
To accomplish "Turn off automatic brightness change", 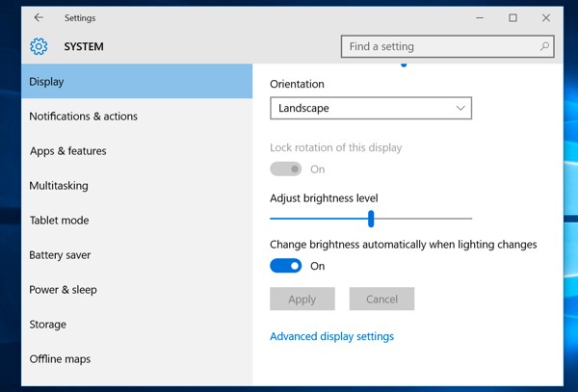I will click(286, 266).
